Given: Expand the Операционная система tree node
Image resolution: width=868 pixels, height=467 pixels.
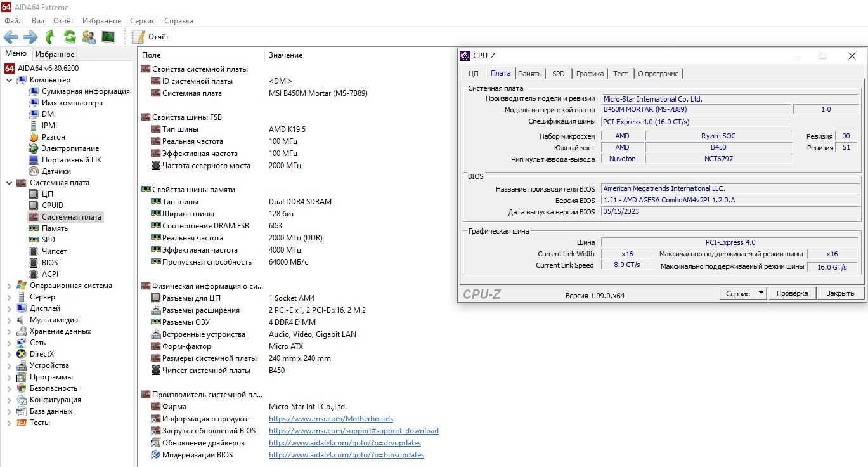Looking at the screenshot, I should [10, 286].
